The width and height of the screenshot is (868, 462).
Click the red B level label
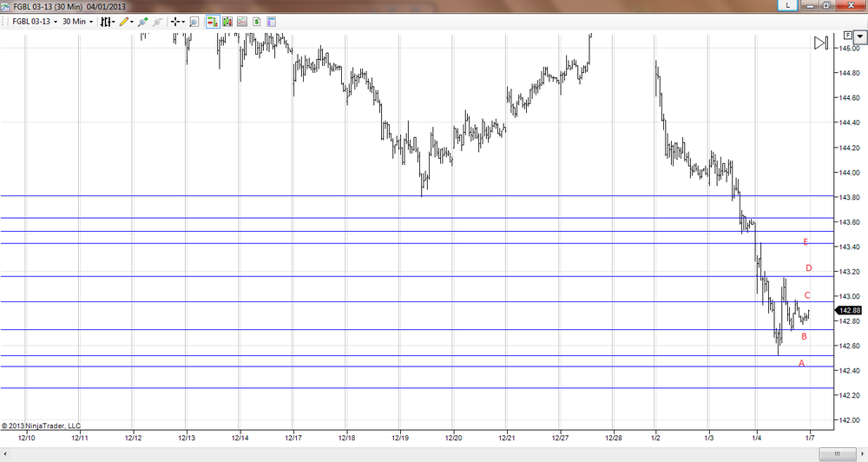(x=805, y=336)
